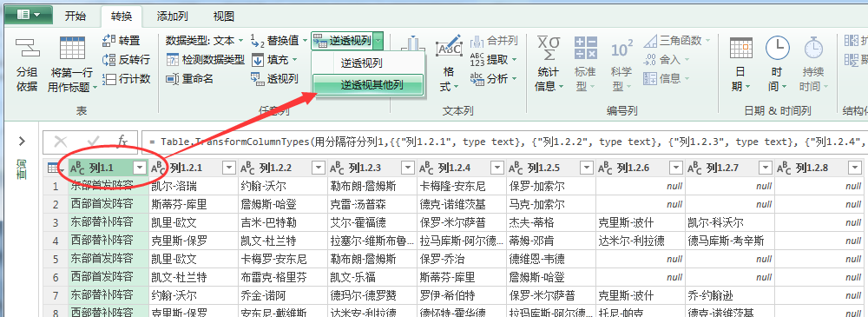Click the 三角函数 button
868x317 pixels.
tap(676, 41)
